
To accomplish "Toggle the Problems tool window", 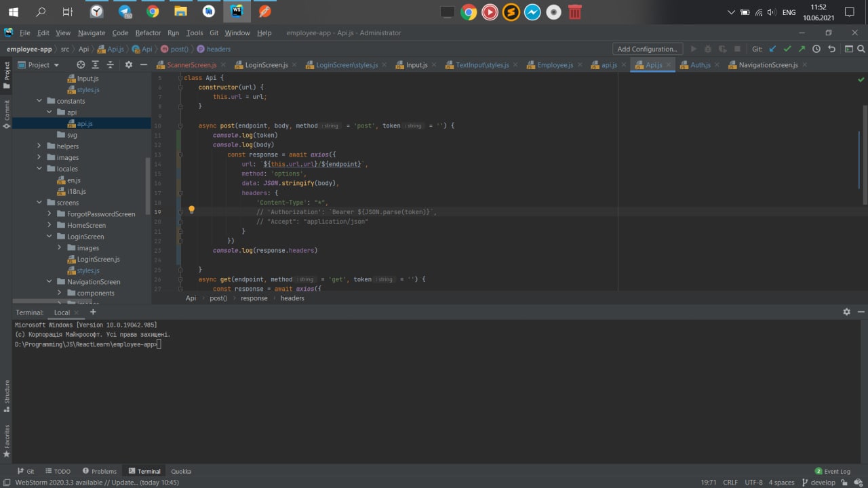I will (x=100, y=471).
